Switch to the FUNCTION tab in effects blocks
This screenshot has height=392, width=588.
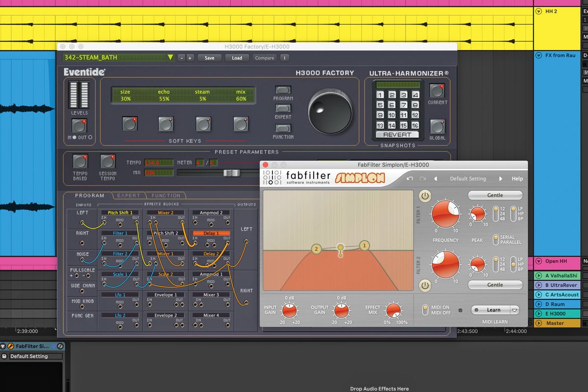coord(166,195)
